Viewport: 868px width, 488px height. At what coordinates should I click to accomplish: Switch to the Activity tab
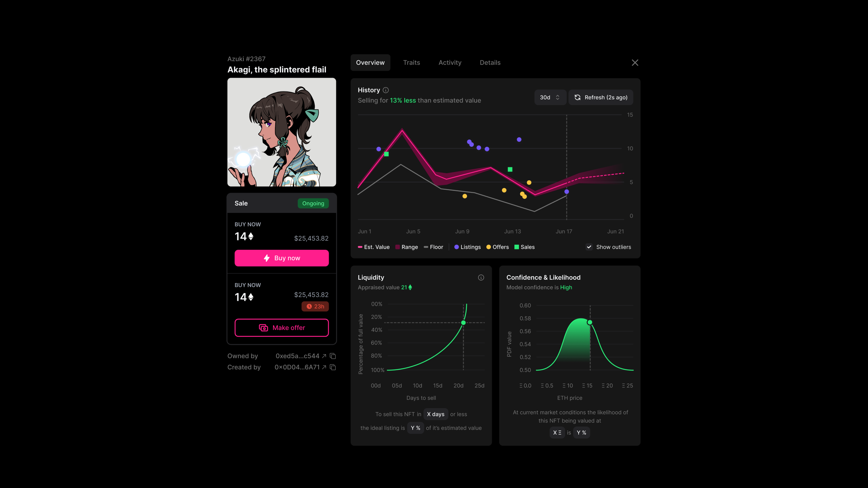coord(450,63)
